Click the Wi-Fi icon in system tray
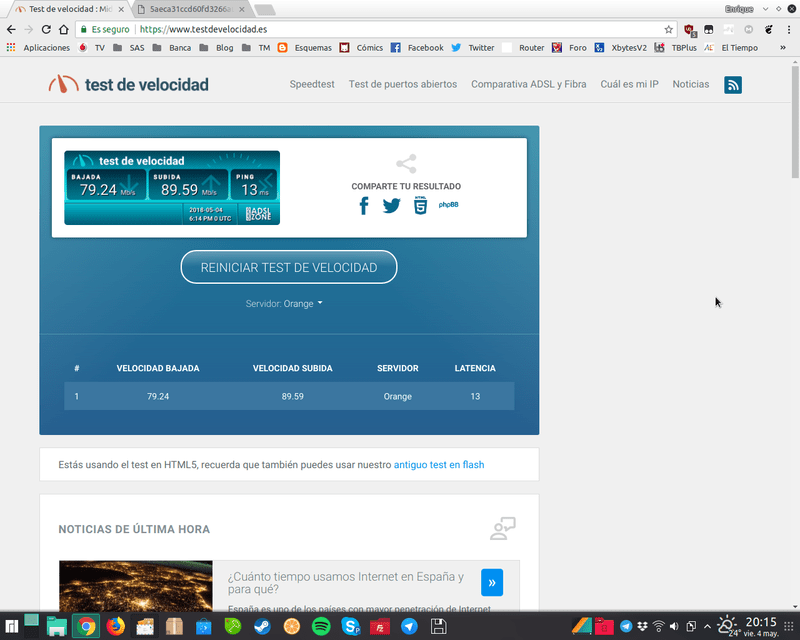The width and height of the screenshot is (800, 640). click(659, 626)
